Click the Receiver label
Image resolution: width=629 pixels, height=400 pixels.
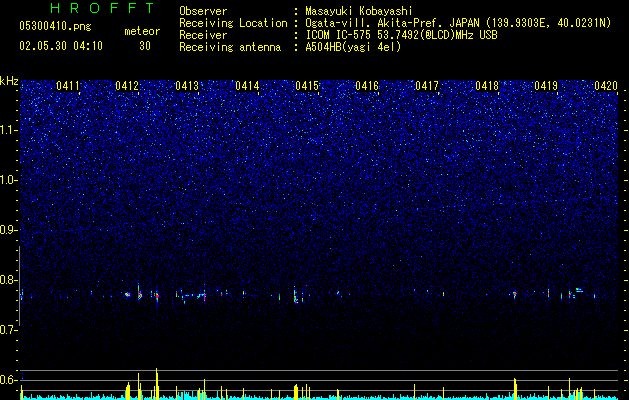pos(203,35)
